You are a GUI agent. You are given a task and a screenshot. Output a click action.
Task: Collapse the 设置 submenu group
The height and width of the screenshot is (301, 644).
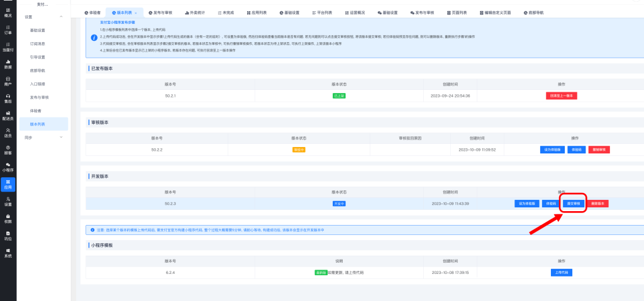click(x=61, y=16)
